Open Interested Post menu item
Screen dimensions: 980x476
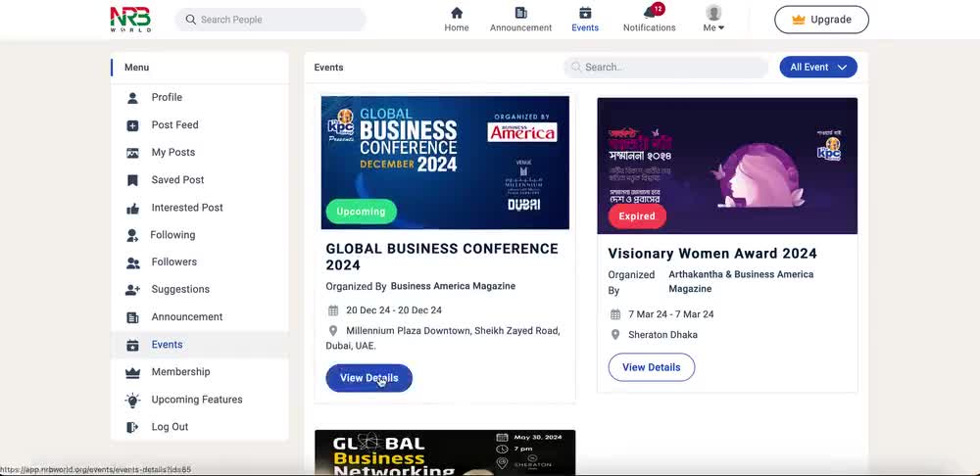pyautogui.click(x=187, y=208)
